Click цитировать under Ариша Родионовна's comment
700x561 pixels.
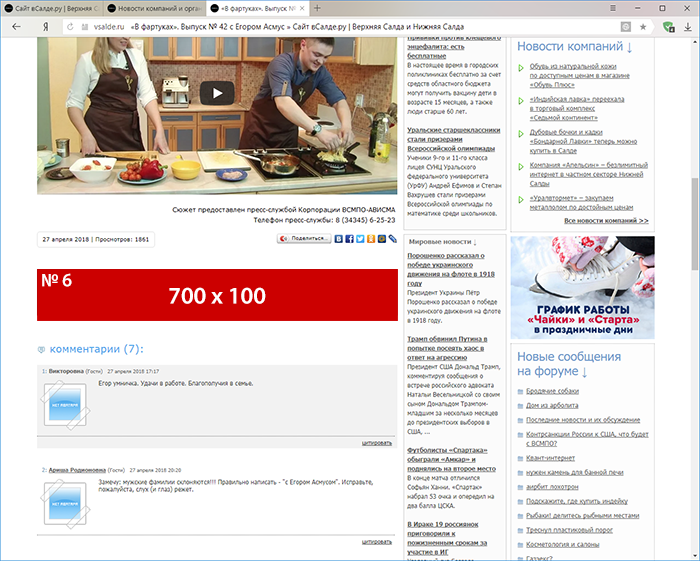(x=377, y=542)
